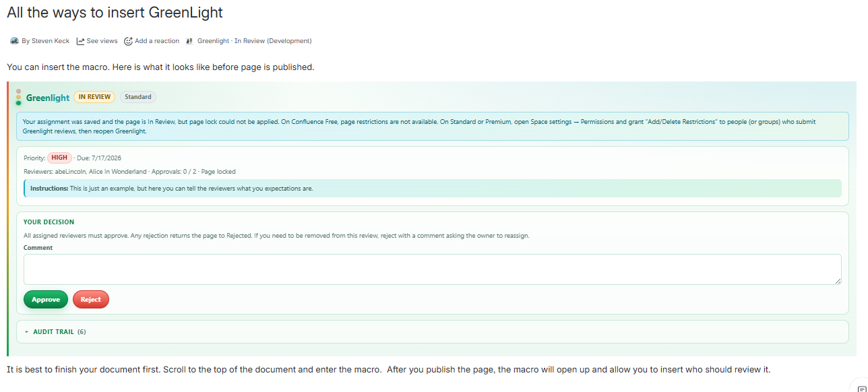Click the Reviewers: abeLincoln, Alice In Wonderland line
Viewport: 868px width, 392px height.
[x=129, y=172]
